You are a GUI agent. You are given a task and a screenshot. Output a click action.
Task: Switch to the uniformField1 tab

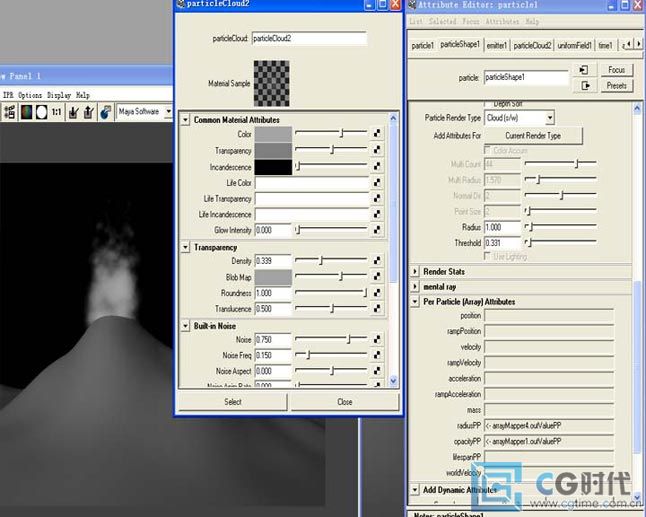[574, 46]
